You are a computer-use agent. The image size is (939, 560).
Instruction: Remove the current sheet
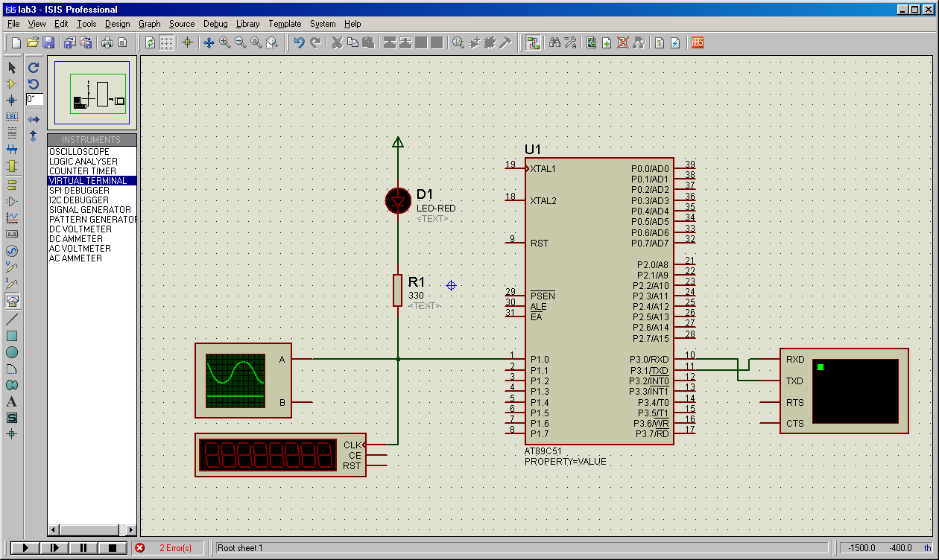click(623, 43)
